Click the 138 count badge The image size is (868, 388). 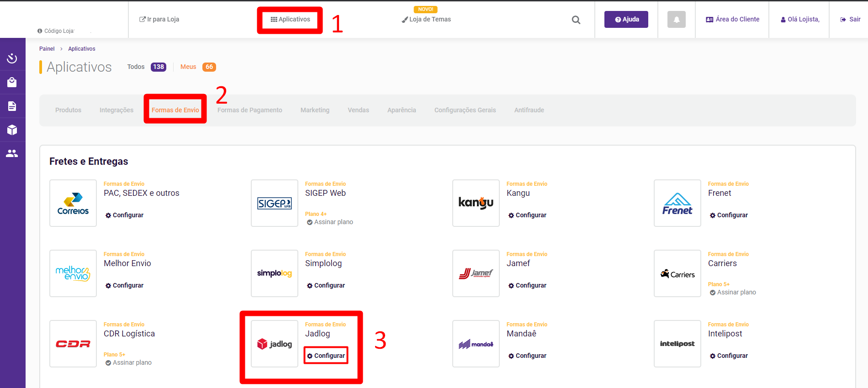click(x=159, y=67)
